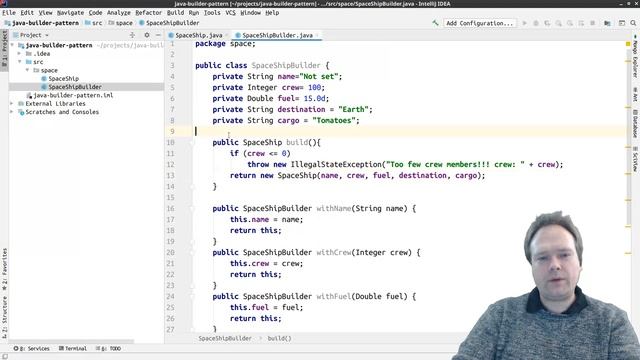Close the SpaceShipBuilder.java tab with x
640x360 pixels.
point(317,36)
